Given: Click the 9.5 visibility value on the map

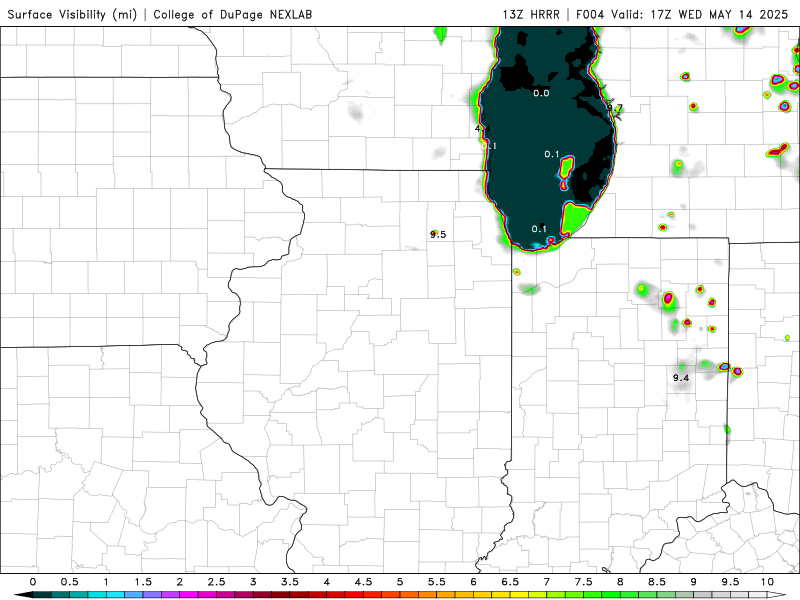Looking at the screenshot, I should [x=438, y=235].
